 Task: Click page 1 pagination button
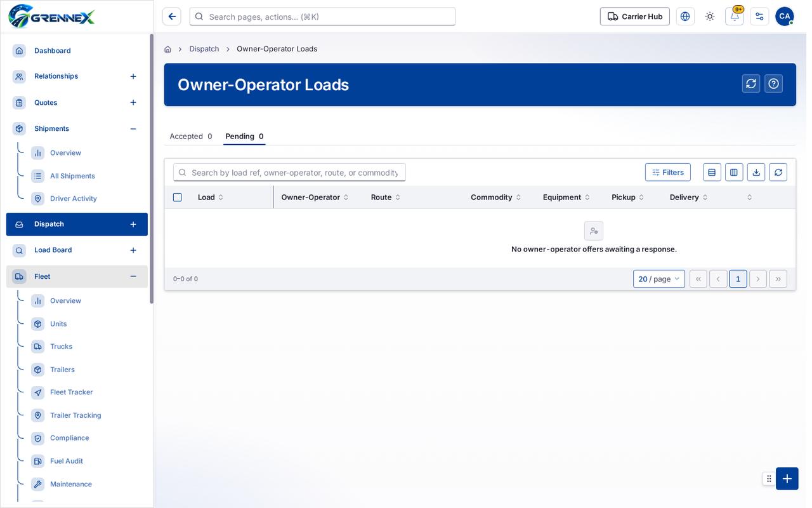click(x=738, y=279)
